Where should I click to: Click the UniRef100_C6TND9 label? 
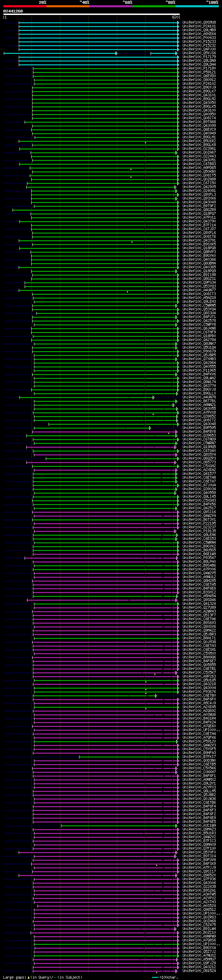[x=199, y=439]
